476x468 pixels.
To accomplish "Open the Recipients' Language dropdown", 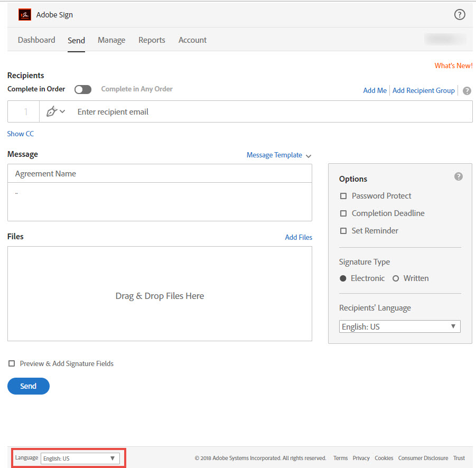I will point(399,326).
